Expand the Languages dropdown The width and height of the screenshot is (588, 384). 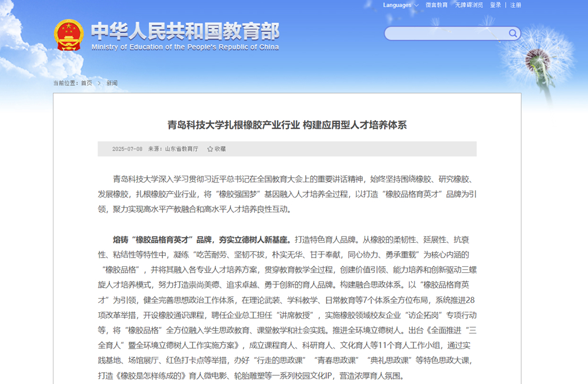(x=401, y=5)
